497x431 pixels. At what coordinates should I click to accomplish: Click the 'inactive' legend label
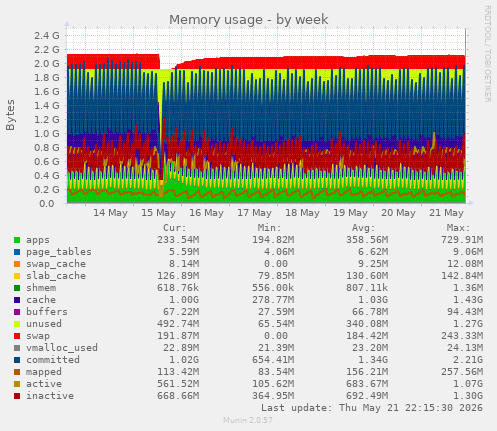(x=50, y=396)
